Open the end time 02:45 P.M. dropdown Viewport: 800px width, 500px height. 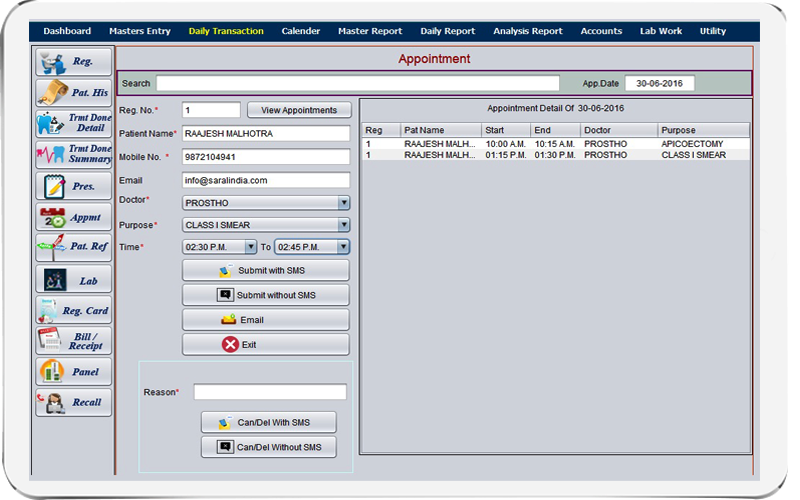pyautogui.click(x=312, y=247)
